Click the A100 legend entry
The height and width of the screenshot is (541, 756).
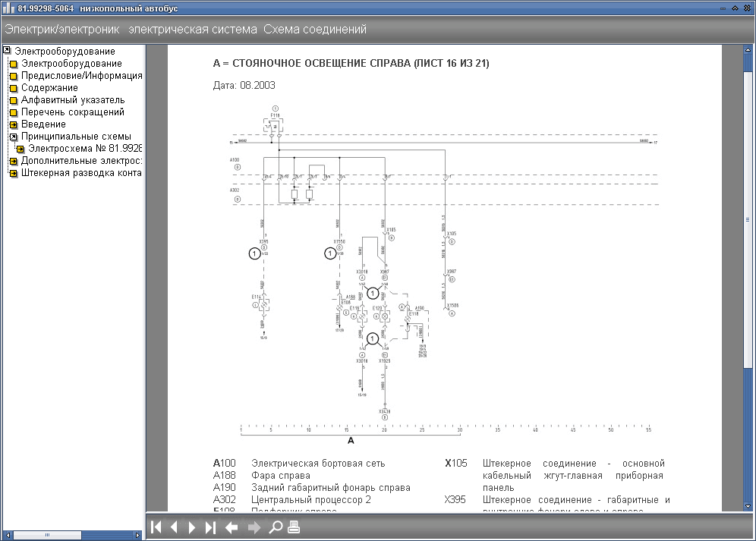[299, 464]
